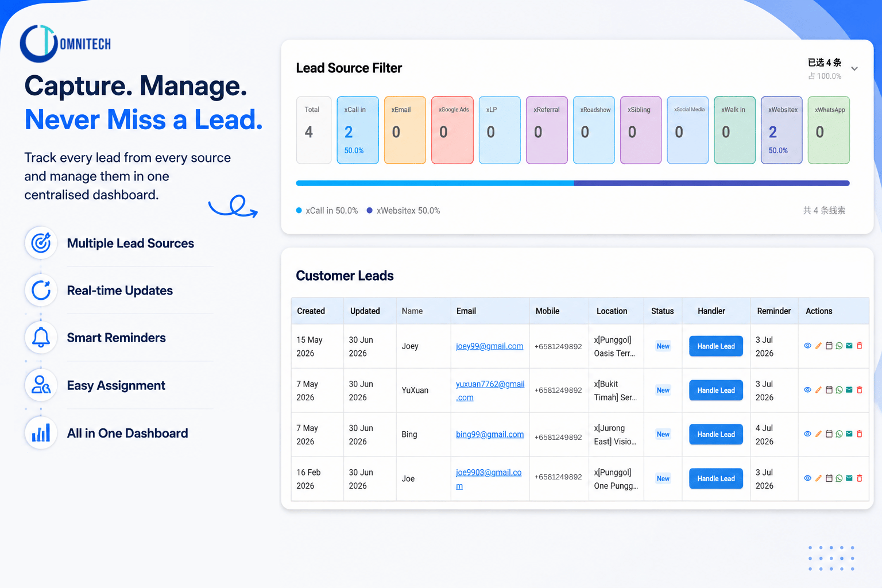The width and height of the screenshot is (882, 588).
Task: Click the Easy Assignment person icon
Action: [41, 385]
